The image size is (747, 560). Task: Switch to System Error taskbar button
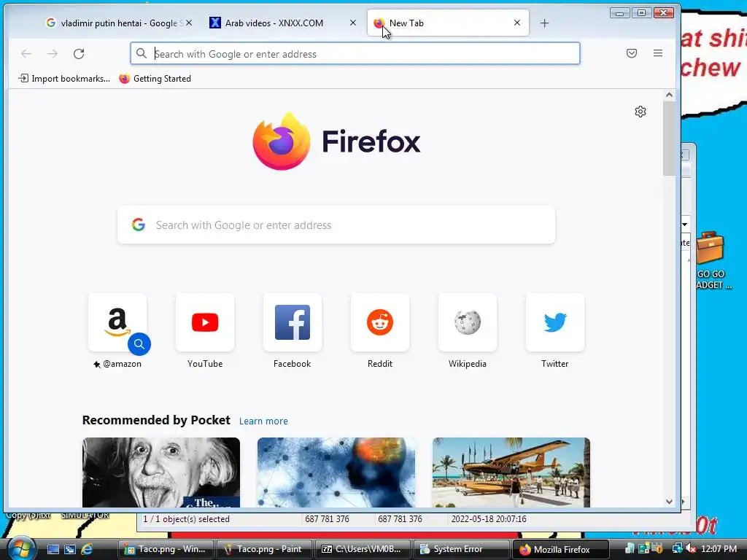462,549
